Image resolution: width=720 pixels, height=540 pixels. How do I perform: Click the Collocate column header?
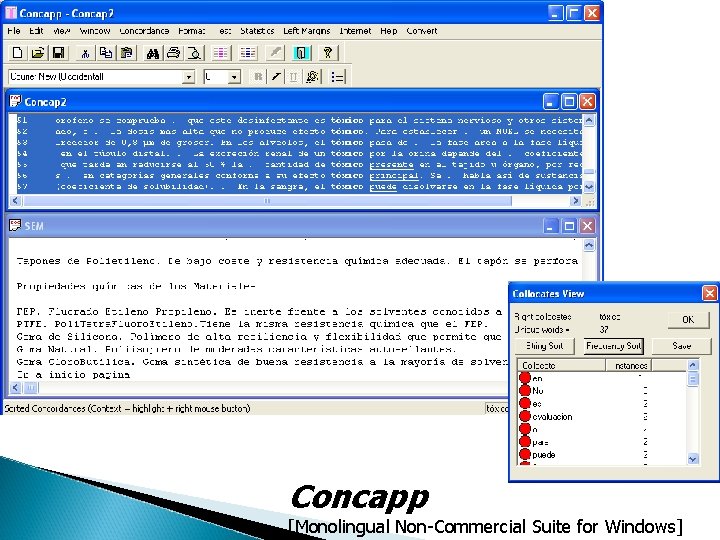pos(561,366)
